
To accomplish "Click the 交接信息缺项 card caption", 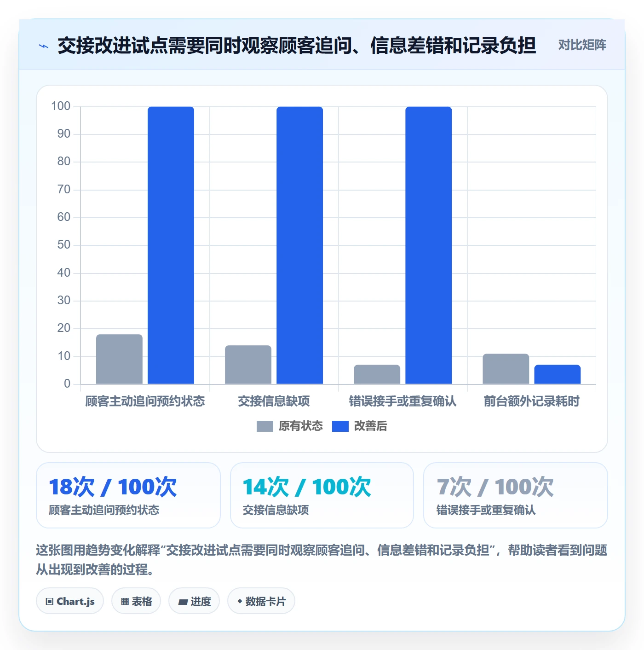I will pos(276,510).
